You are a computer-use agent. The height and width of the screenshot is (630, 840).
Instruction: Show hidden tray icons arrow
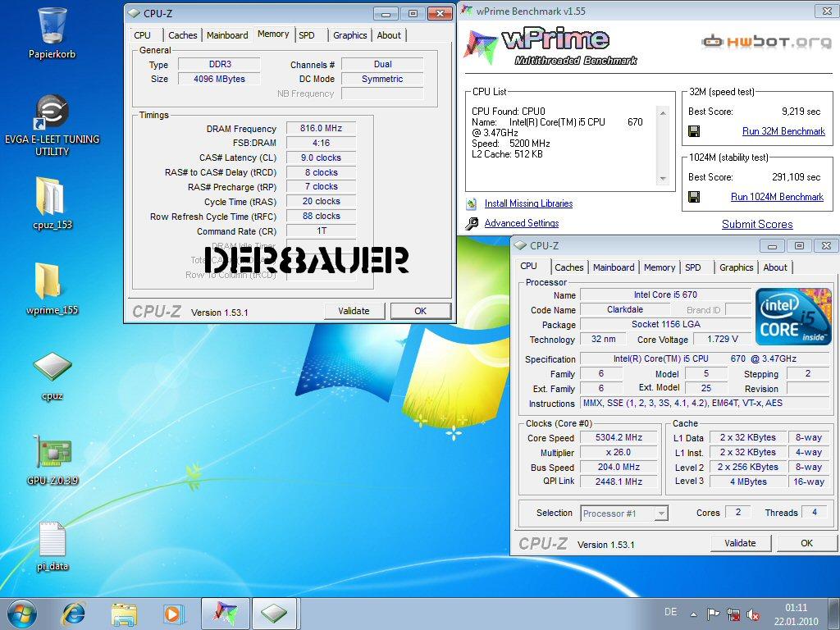pyautogui.click(x=694, y=614)
